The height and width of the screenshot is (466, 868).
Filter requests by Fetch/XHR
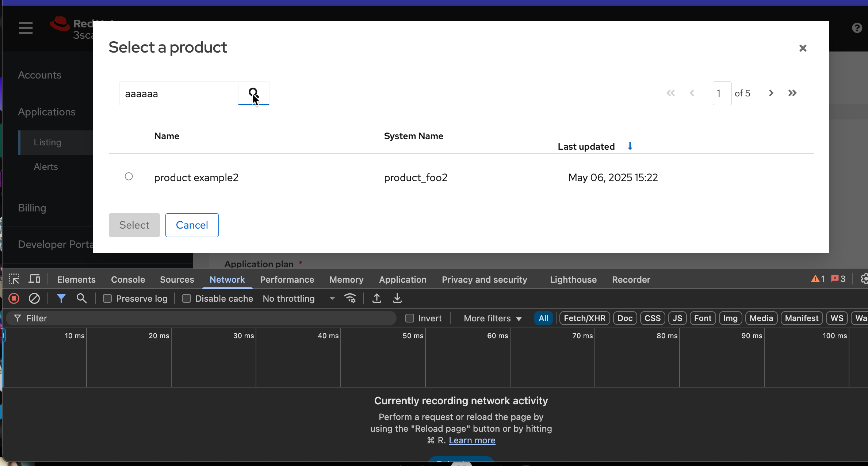[x=584, y=318]
